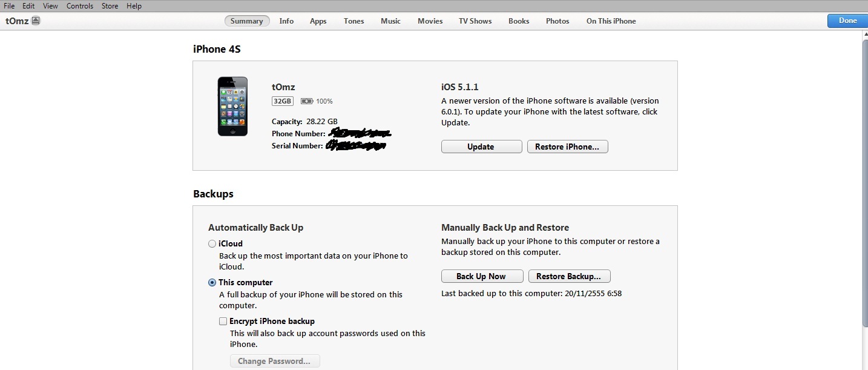Image resolution: width=868 pixels, height=370 pixels.
Task: Switch to the Info tab
Action: click(286, 21)
